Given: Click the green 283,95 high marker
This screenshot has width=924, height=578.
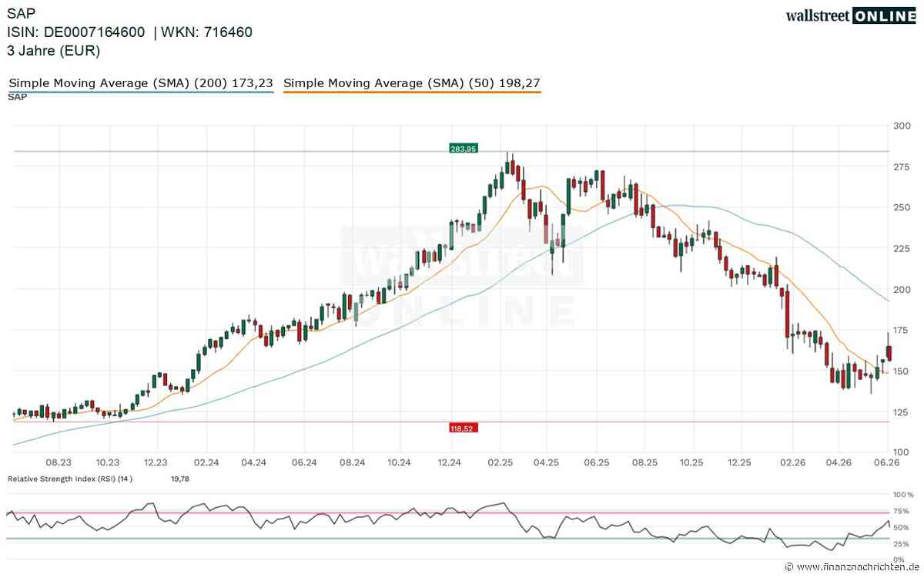Looking at the screenshot, I should (x=463, y=147).
